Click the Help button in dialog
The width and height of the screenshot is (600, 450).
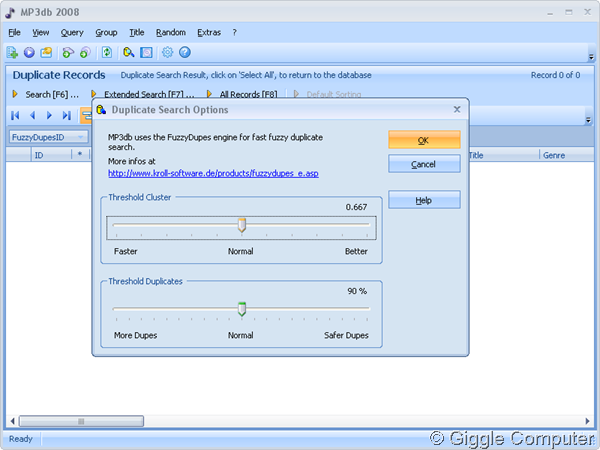[x=424, y=200]
